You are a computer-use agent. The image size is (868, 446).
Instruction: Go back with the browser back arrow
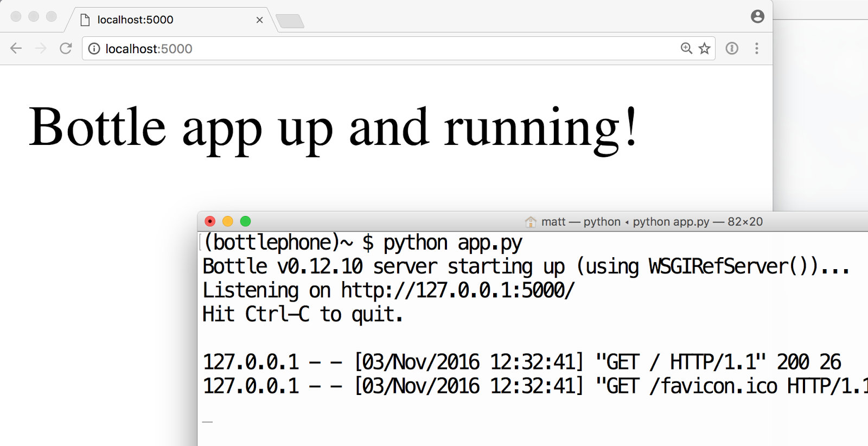point(16,48)
